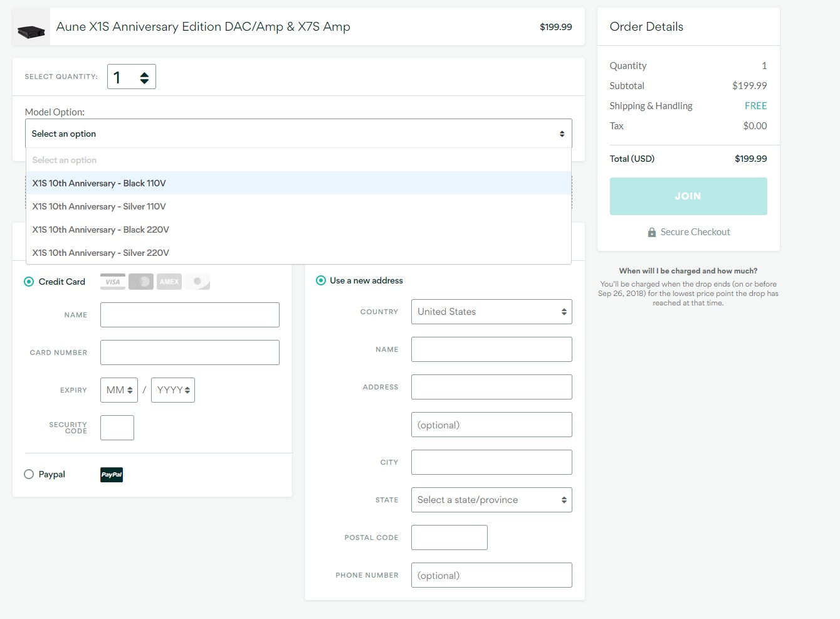Click the Visa card icon
This screenshot has width=840, height=619.
coord(113,282)
